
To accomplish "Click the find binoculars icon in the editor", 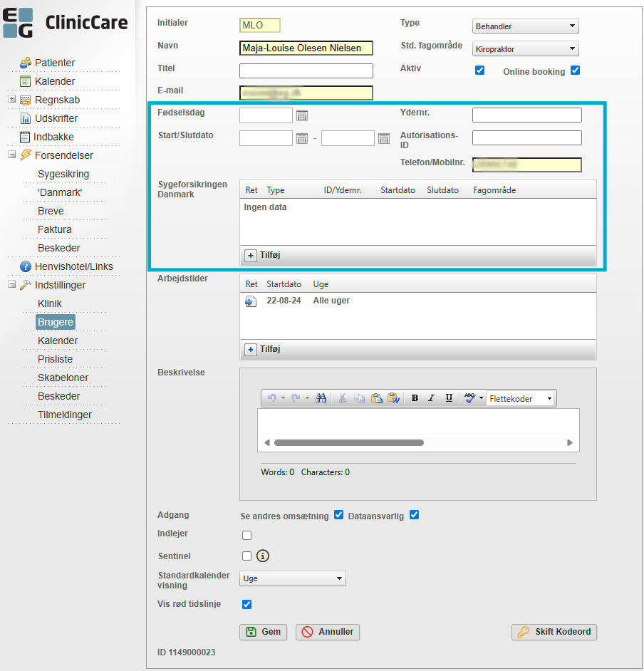I will (x=321, y=398).
